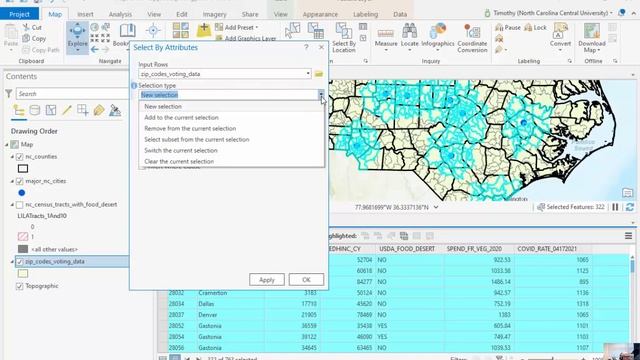Viewport: 640px width, 360px height.
Task: Click Convert labels to annotation
Action: [560, 38]
